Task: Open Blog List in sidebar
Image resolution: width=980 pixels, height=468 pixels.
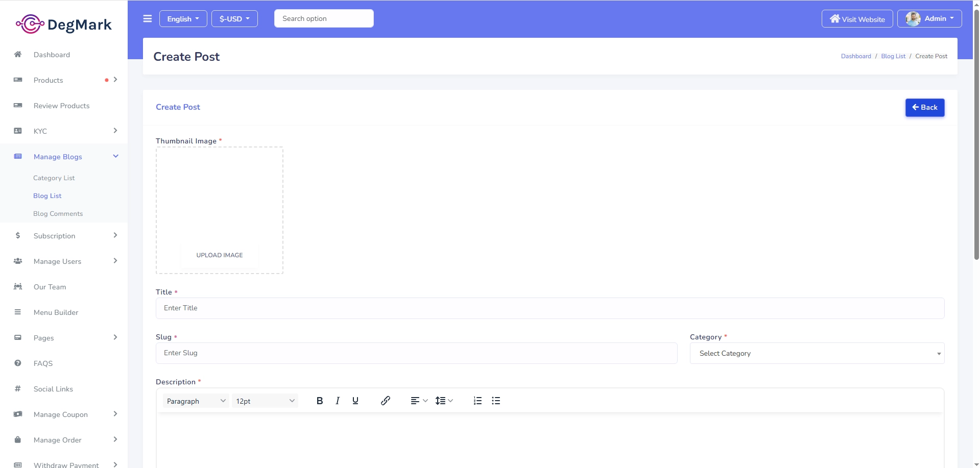Action: point(47,196)
